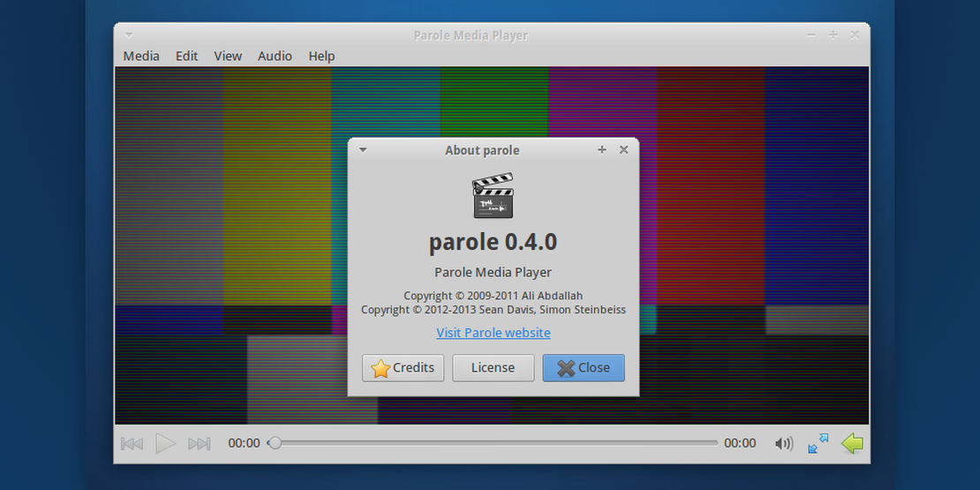Click the Sean Davis, Simon Steinbeiss copyright line
This screenshot has height=490, width=980.
(x=494, y=309)
